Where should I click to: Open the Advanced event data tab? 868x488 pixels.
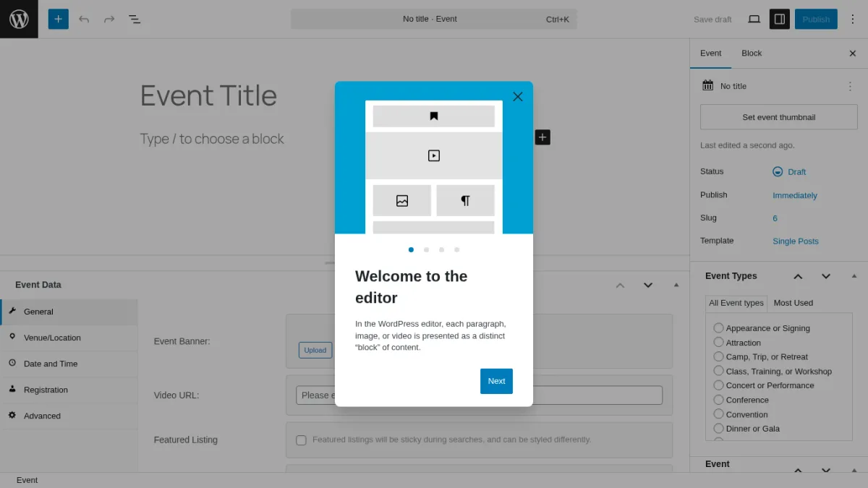click(69, 416)
